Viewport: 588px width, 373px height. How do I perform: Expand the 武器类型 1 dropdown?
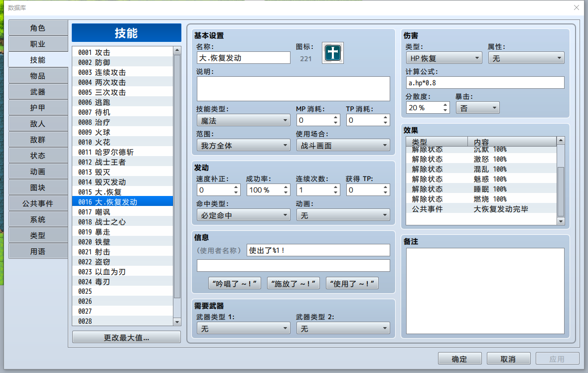[x=243, y=328]
